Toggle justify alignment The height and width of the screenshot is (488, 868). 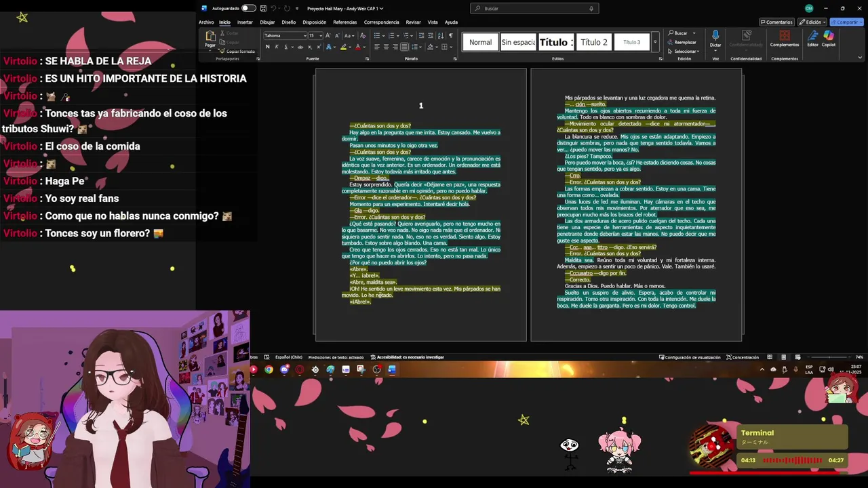404,47
